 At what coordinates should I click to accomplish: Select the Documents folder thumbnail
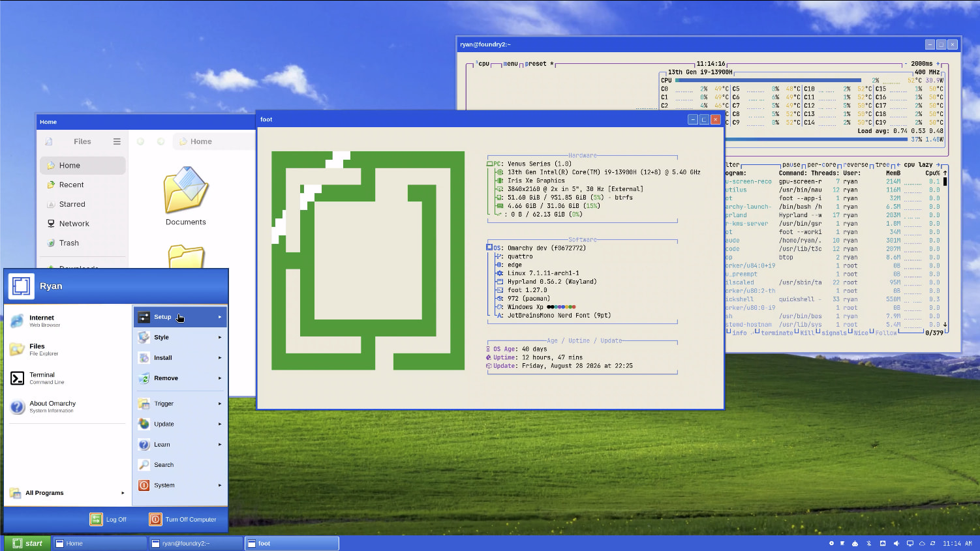(x=186, y=190)
